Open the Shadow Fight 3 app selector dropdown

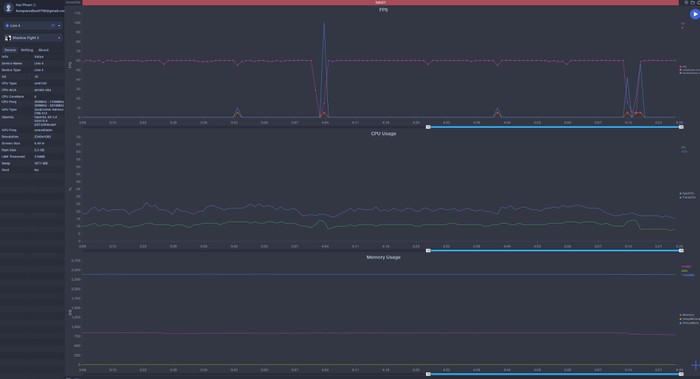click(32, 38)
